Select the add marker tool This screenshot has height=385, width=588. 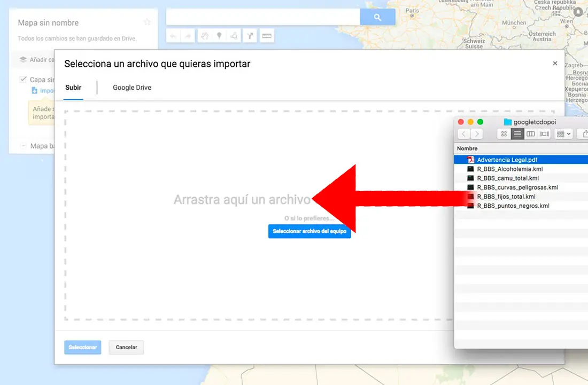point(219,35)
